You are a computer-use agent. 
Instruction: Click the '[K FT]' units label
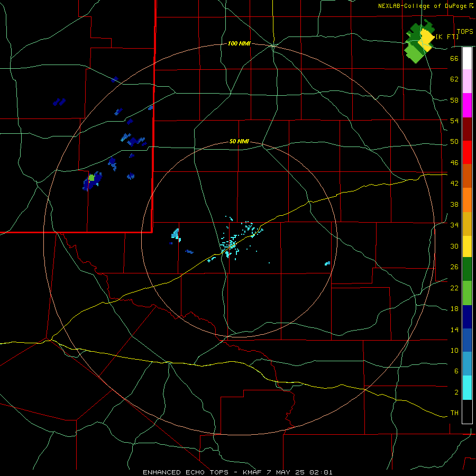tap(447, 36)
